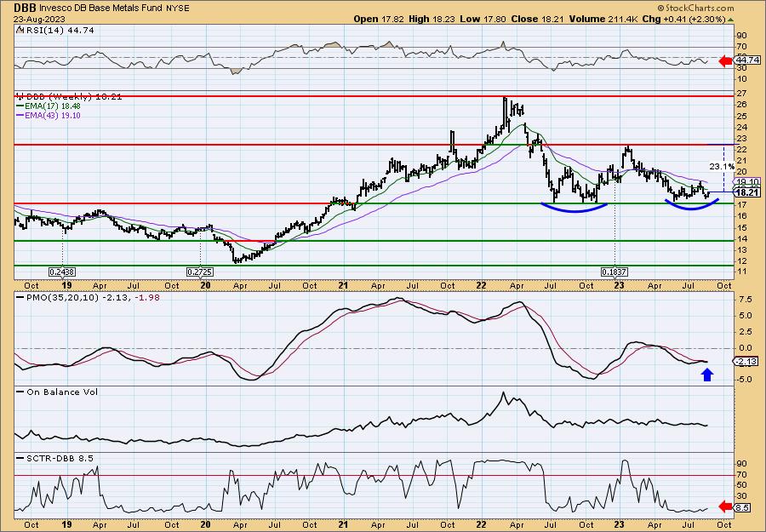The width and height of the screenshot is (766, 532).
Task: Click the 0.2438 distribution marker label
Action: tap(61, 272)
